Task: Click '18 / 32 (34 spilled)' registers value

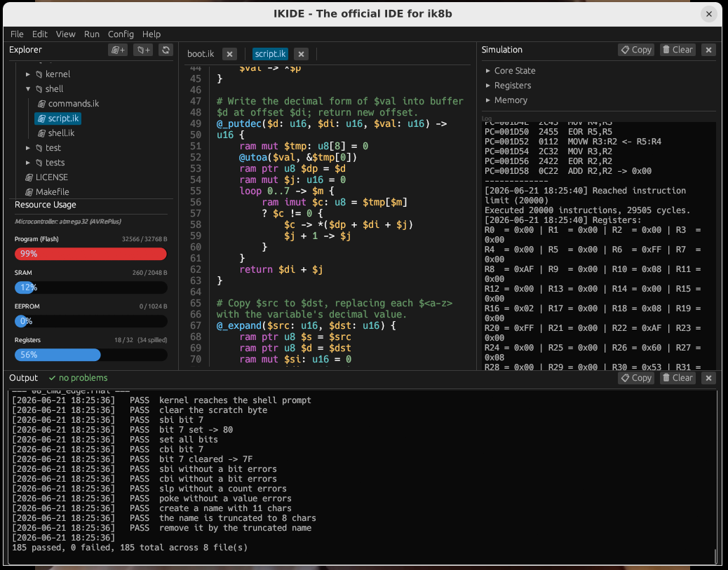Action: click(x=141, y=340)
